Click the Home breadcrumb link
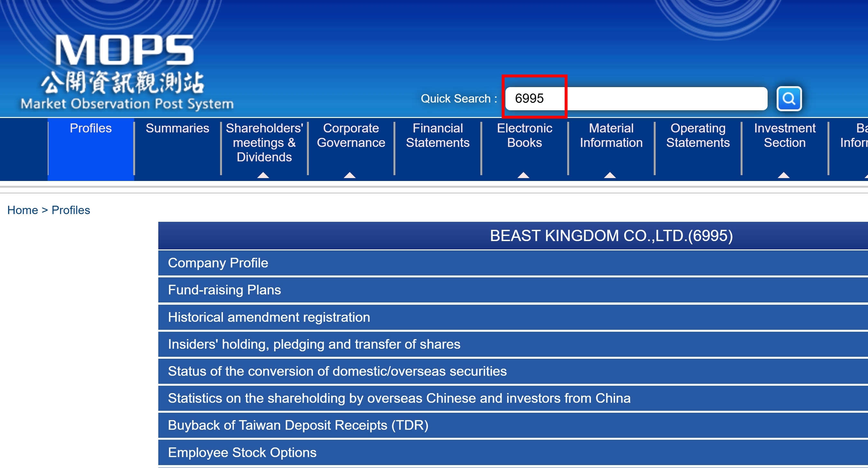Screen dimensions: 868x468 coord(23,210)
